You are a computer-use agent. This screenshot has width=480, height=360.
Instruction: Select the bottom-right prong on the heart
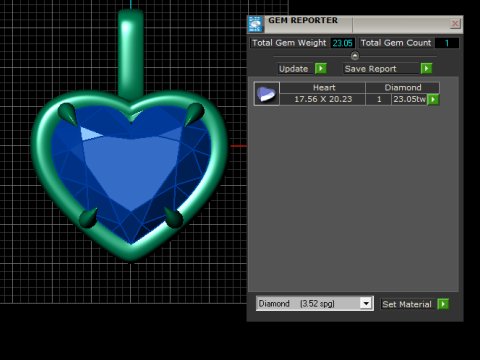click(x=174, y=218)
